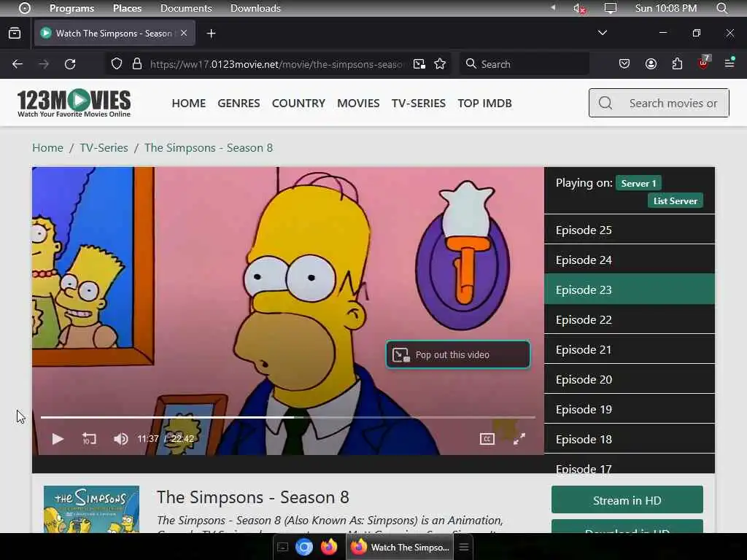Open the uBlock extension icon with badge

pos(704,63)
